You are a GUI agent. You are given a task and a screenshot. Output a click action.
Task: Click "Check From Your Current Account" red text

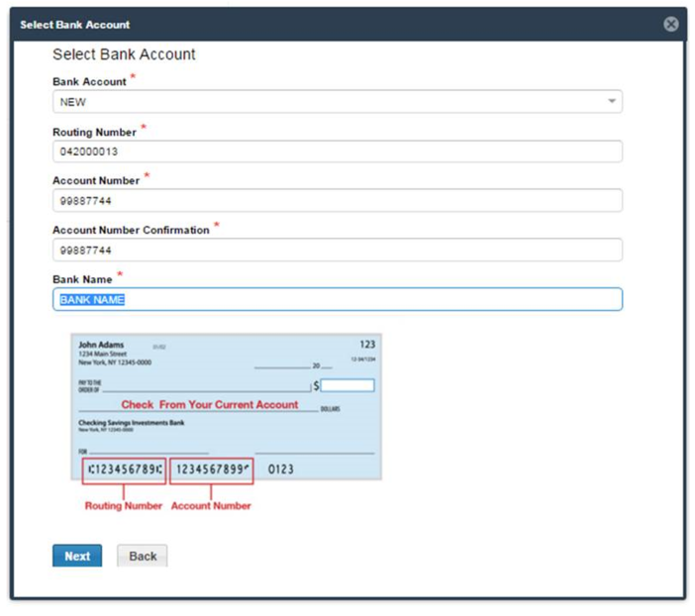pos(209,405)
